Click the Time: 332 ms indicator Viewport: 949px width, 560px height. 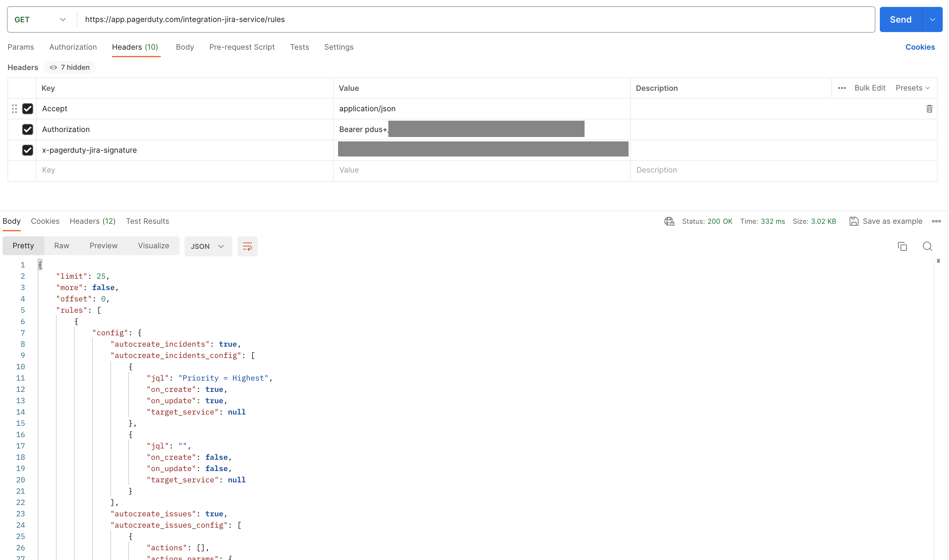click(763, 221)
